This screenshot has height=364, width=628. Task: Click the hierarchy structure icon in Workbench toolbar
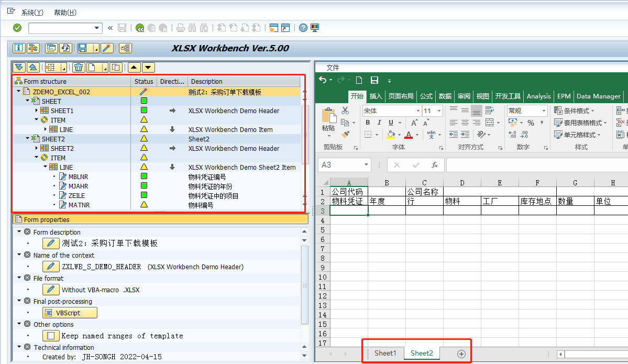click(125, 48)
